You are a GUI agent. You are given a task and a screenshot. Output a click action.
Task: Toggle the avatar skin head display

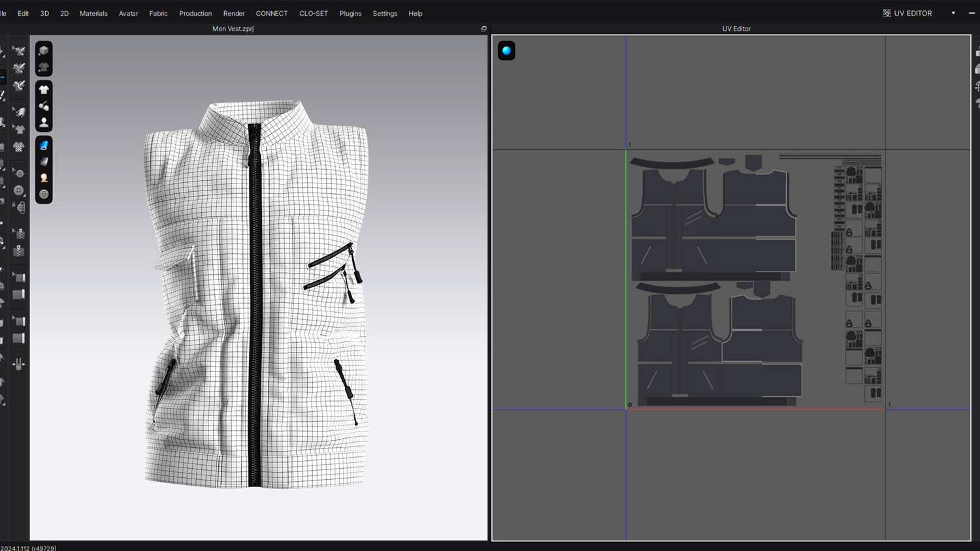pyautogui.click(x=44, y=178)
